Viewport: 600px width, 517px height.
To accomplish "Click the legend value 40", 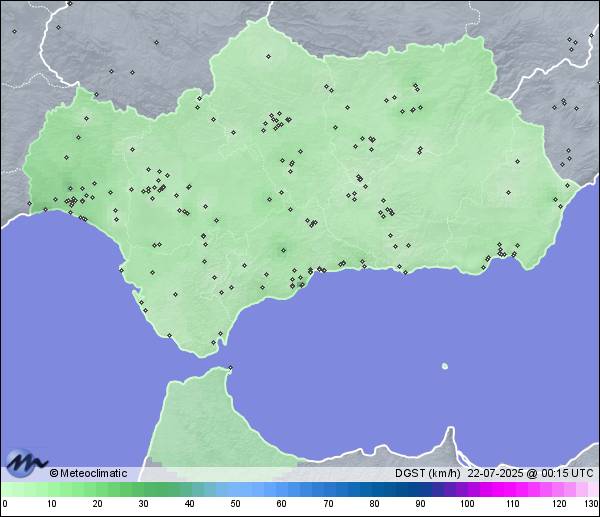I will 189,504.
